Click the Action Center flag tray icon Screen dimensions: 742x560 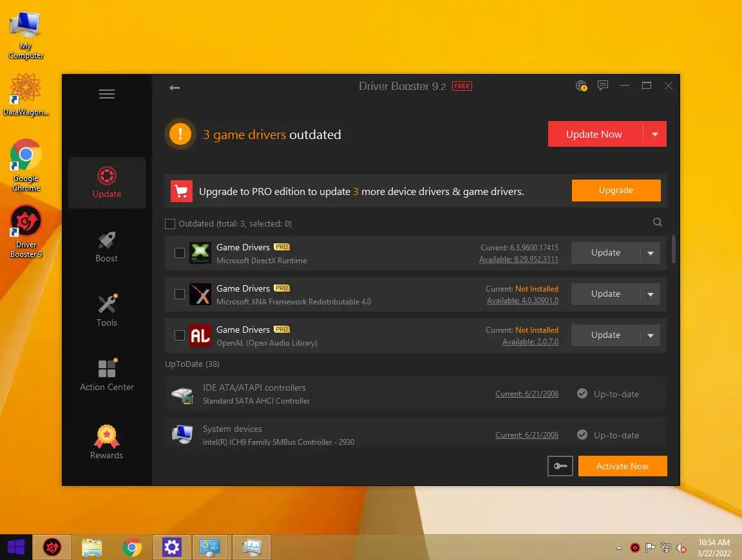click(x=651, y=548)
